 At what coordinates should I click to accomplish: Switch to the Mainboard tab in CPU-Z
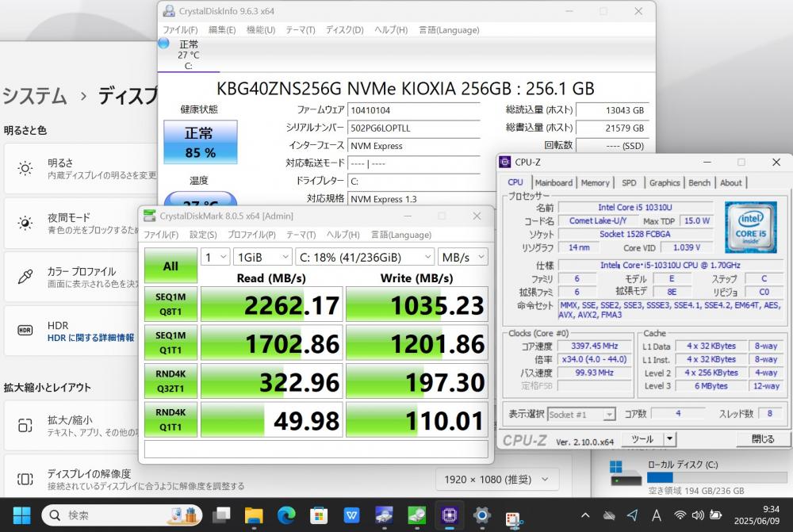pos(554,182)
